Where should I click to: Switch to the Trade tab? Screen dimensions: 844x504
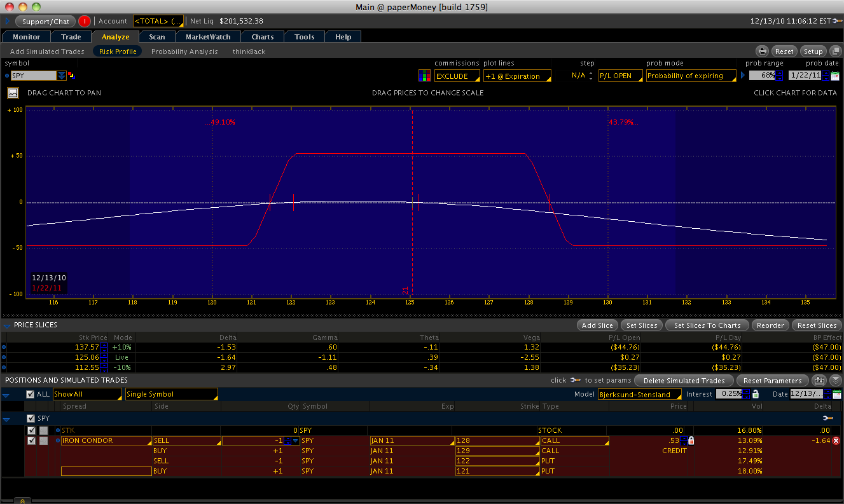(71, 37)
